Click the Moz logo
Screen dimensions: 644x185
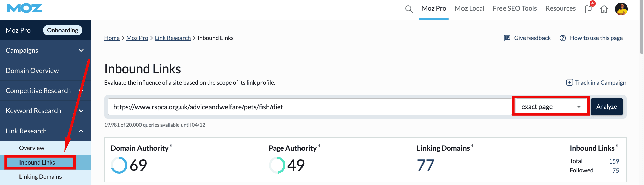tap(25, 8)
